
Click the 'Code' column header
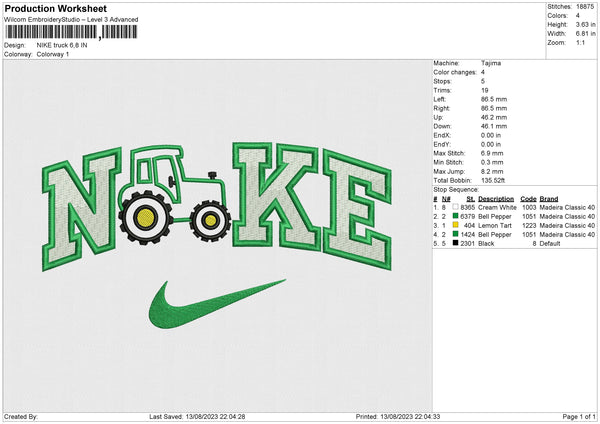(x=528, y=199)
